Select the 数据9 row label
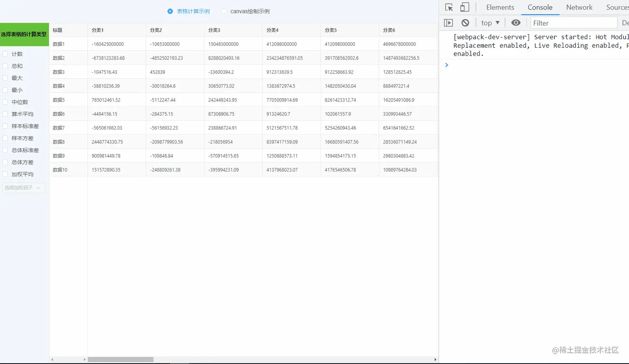 click(59, 156)
